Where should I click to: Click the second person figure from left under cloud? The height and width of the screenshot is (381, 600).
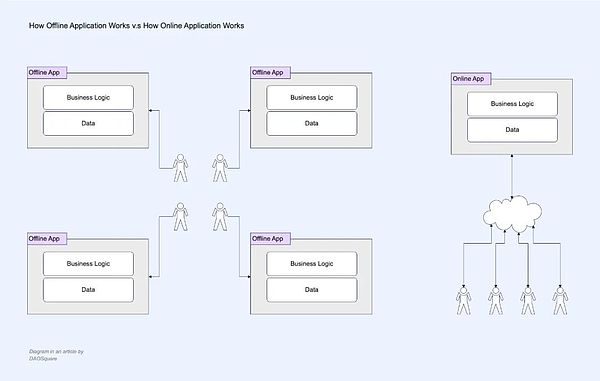click(x=496, y=301)
